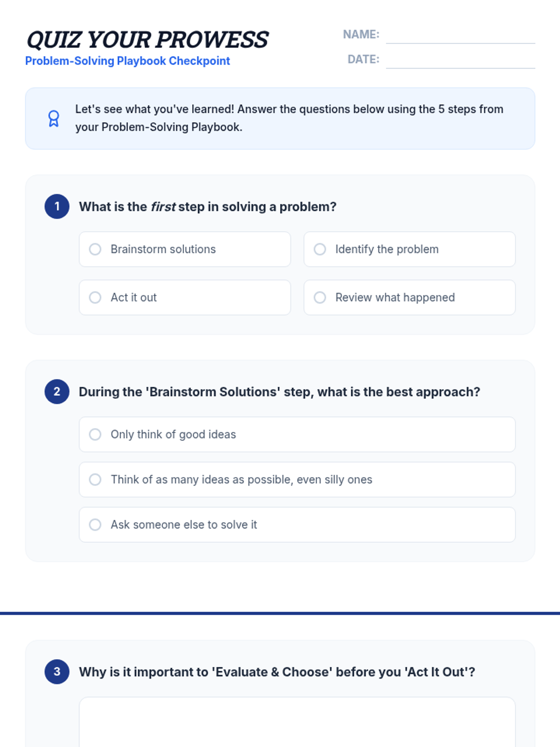Select the 'Brainstorm solutions' radio option
Image resolution: width=560 pixels, height=747 pixels.
point(185,249)
